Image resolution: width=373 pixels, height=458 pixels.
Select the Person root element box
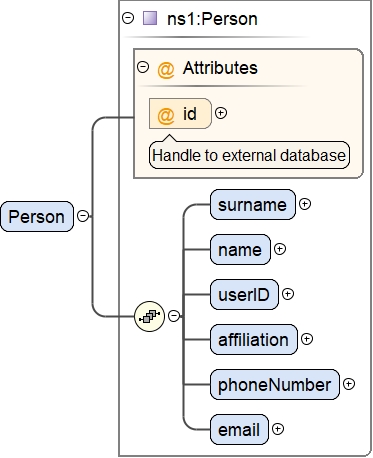coord(37,216)
